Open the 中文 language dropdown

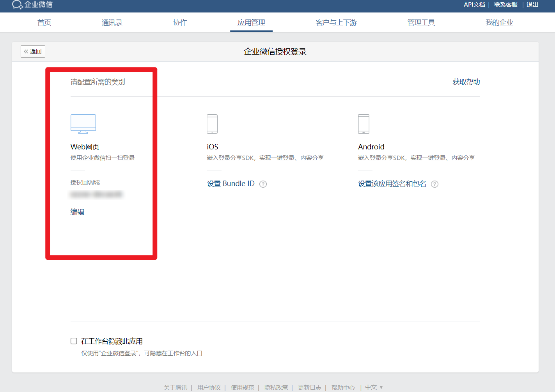[373, 387]
